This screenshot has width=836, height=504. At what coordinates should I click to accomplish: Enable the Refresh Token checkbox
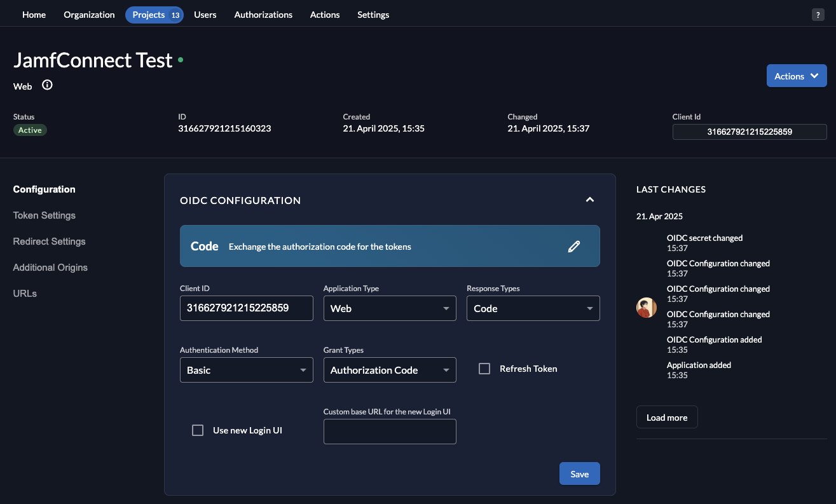[484, 369]
